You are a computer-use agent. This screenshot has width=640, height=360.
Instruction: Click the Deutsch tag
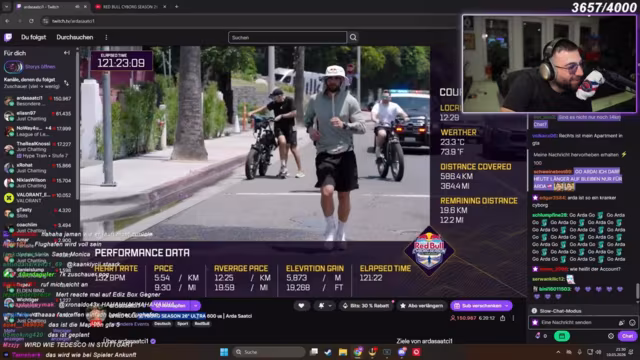pos(162,324)
